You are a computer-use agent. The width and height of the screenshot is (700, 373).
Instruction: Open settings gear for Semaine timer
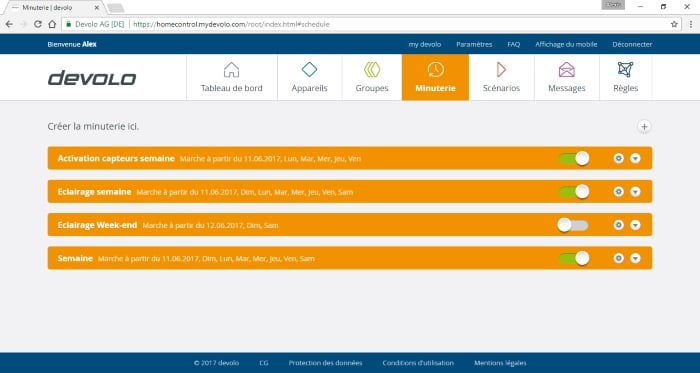618,258
